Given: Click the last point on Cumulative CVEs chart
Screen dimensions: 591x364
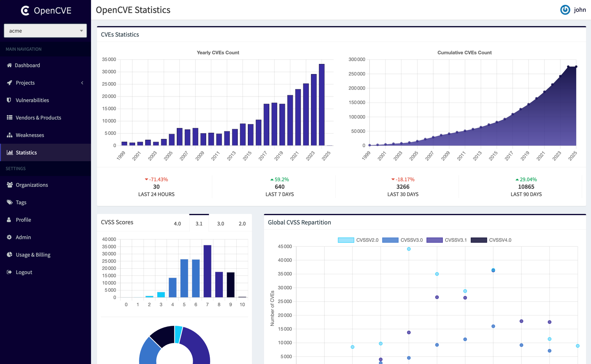Looking at the screenshot, I should (x=576, y=67).
